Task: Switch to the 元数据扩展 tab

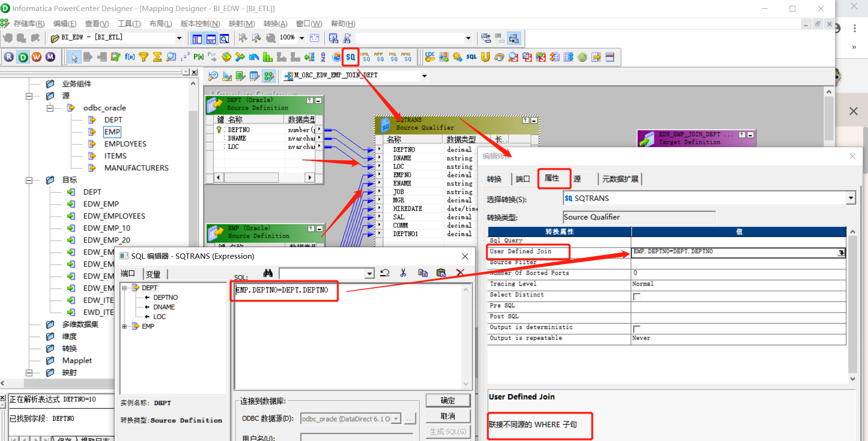Action: click(620, 179)
